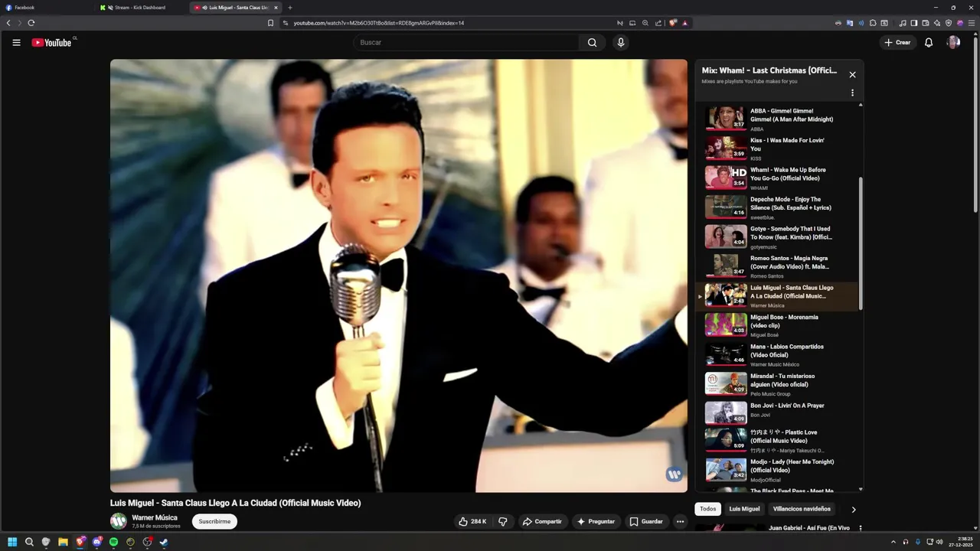Image resolution: width=980 pixels, height=551 pixels.
Task: Open the Warner Música channel name link
Action: tap(155, 517)
